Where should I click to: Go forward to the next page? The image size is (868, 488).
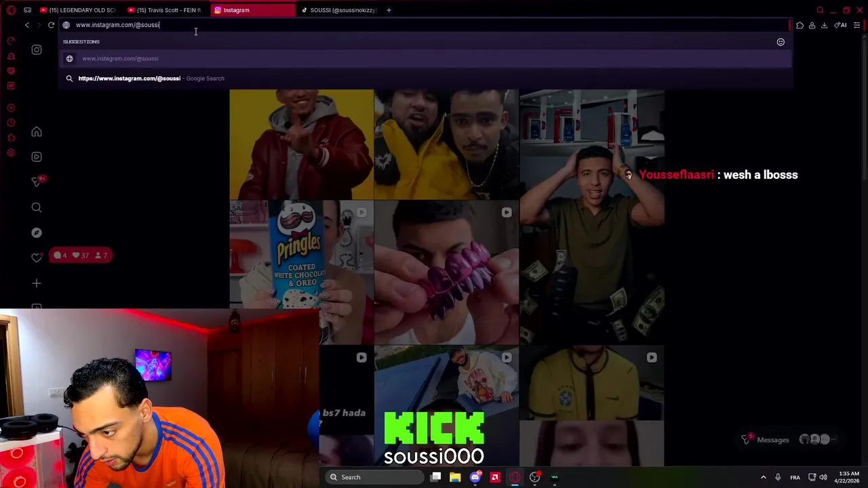point(39,25)
